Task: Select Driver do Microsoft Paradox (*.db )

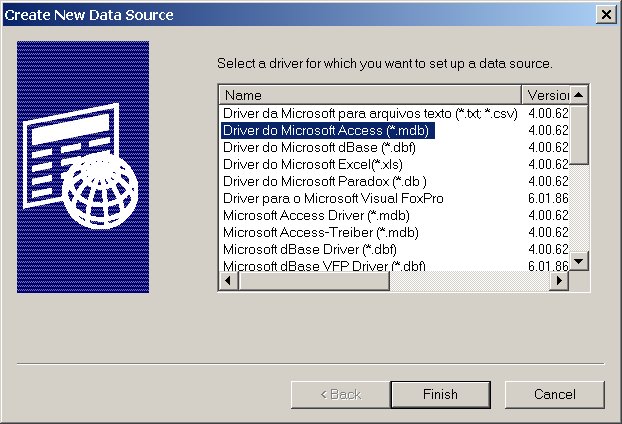Action: tap(324, 182)
